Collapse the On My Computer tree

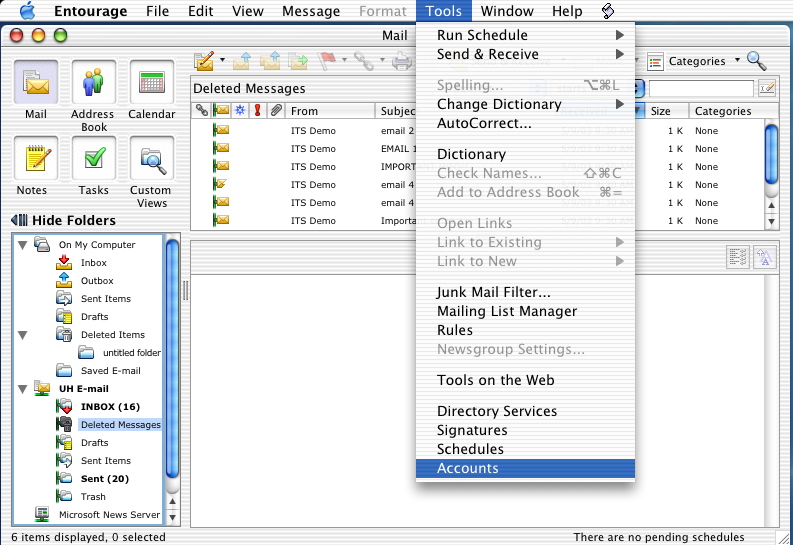pos(22,245)
